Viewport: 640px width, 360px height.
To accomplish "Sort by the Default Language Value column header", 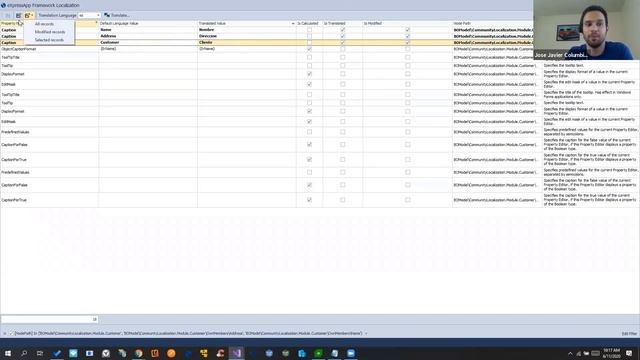I will [x=148, y=24].
